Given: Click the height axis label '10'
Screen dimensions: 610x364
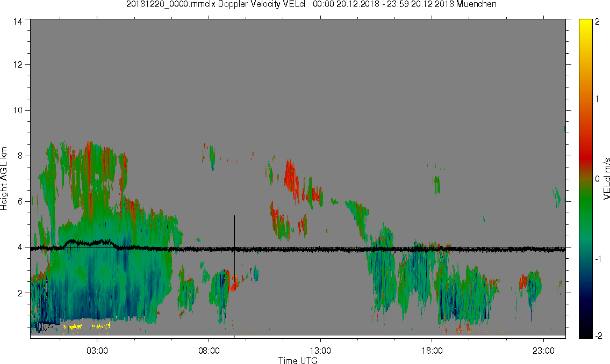Looking at the screenshot, I should 18,110.
